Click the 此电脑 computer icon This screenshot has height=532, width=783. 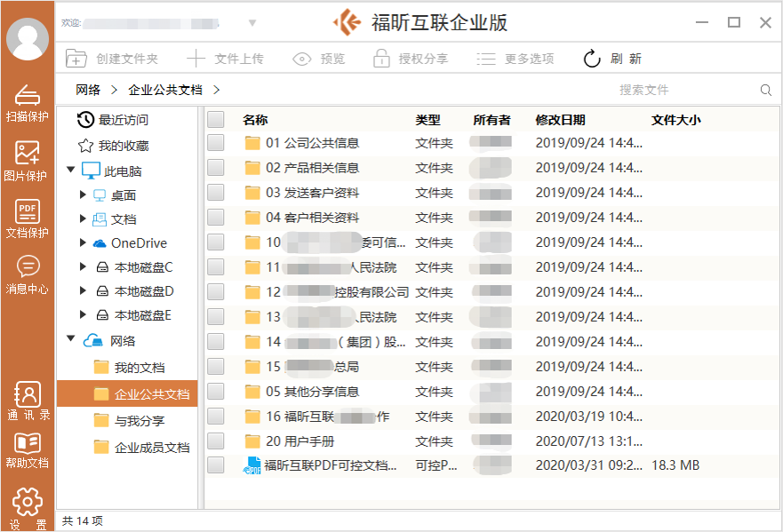click(x=91, y=171)
